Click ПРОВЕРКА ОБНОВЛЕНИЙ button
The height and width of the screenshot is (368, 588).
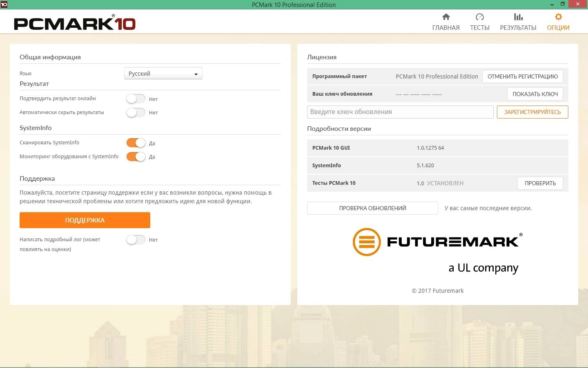point(372,208)
